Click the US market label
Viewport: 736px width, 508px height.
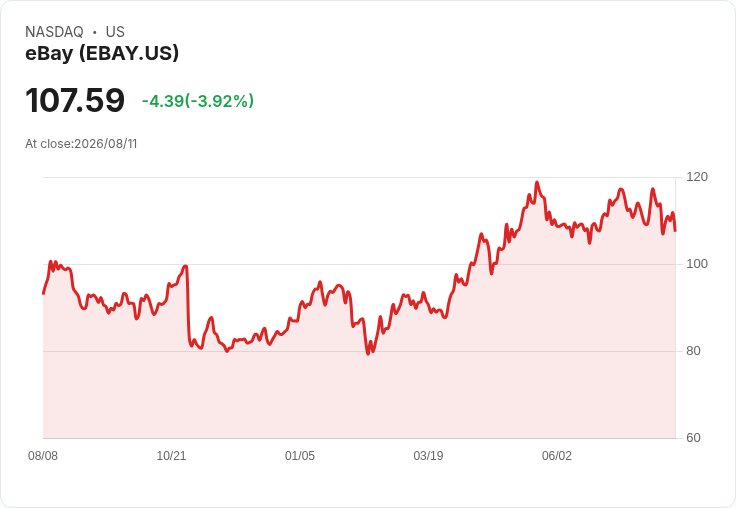(x=115, y=32)
